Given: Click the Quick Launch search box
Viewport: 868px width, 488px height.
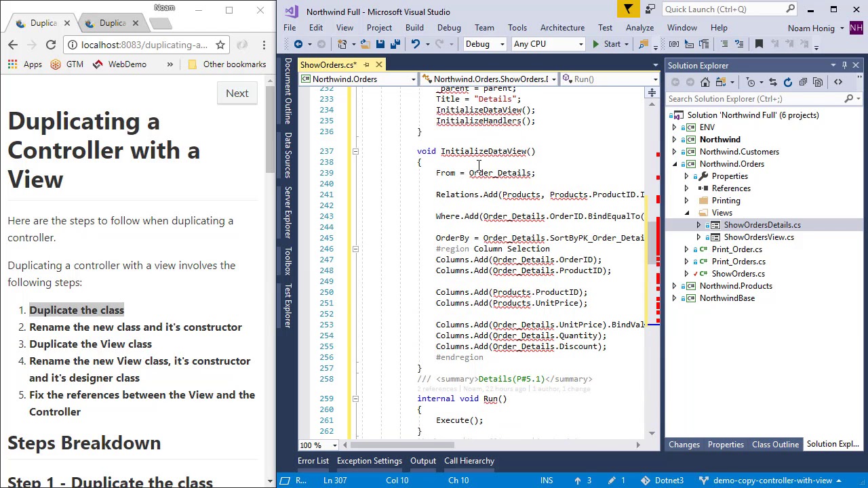Looking at the screenshot, I should [730, 9].
